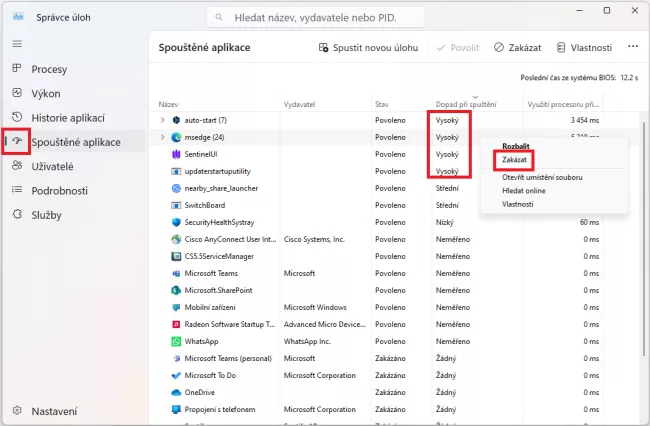Choose Zakázat in the context menu

(x=515, y=160)
